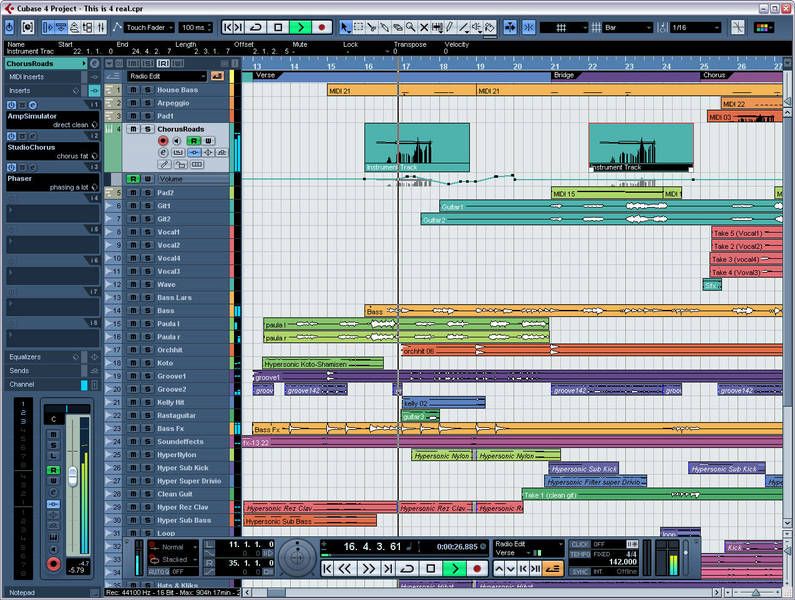795x600 pixels.
Task: Select the Hypersonic Koto-Shamisen clip
Action: click(x=309, y=364)
